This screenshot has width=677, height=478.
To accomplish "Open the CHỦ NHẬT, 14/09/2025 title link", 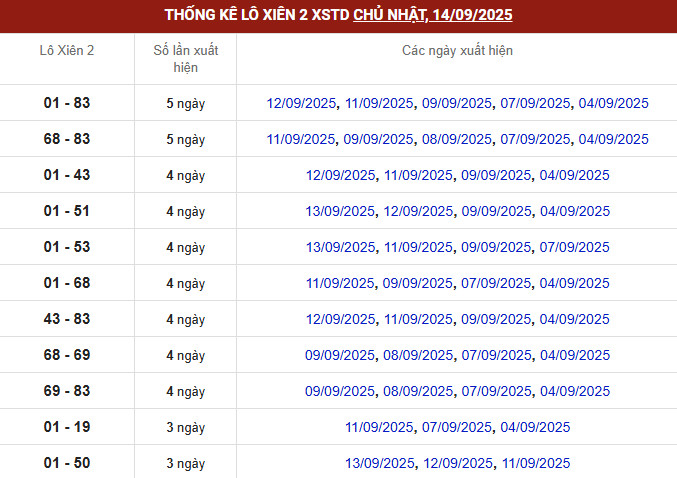I will click(x=433, y=15).
